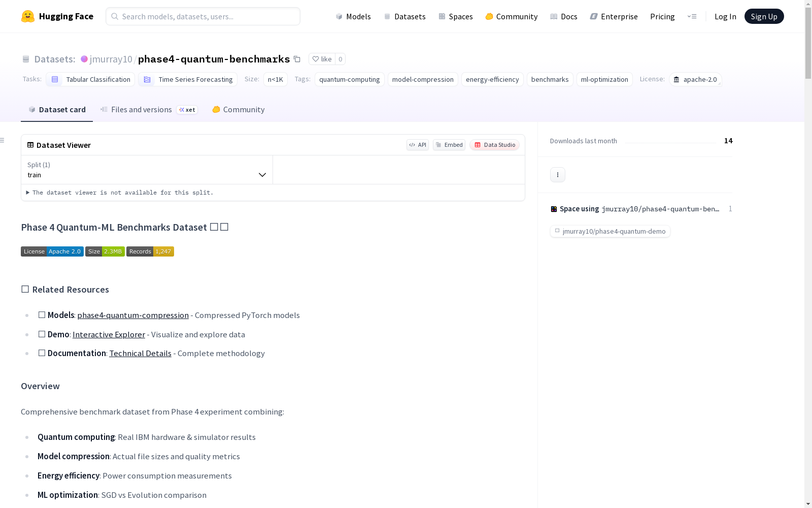The width and height of the screenshot is (812, 508).
Task: Click the heart like button
Action: 322,59
